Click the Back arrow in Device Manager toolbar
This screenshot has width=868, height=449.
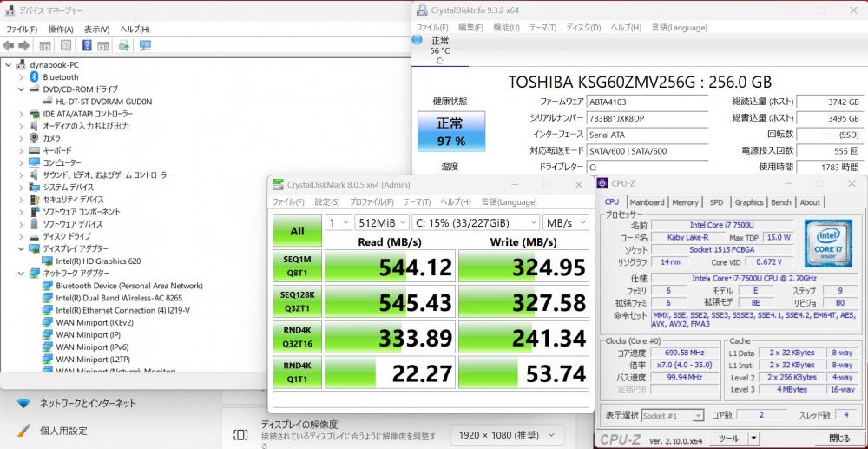coord(9,45)
